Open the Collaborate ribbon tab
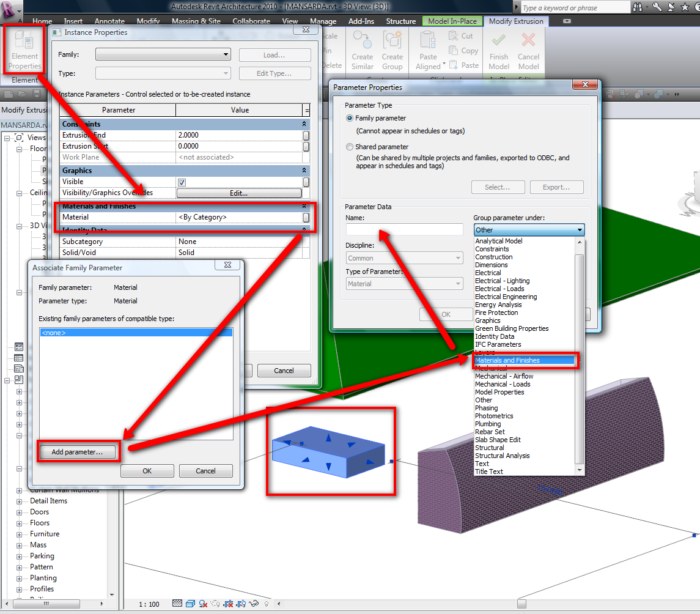 point(251,21)
